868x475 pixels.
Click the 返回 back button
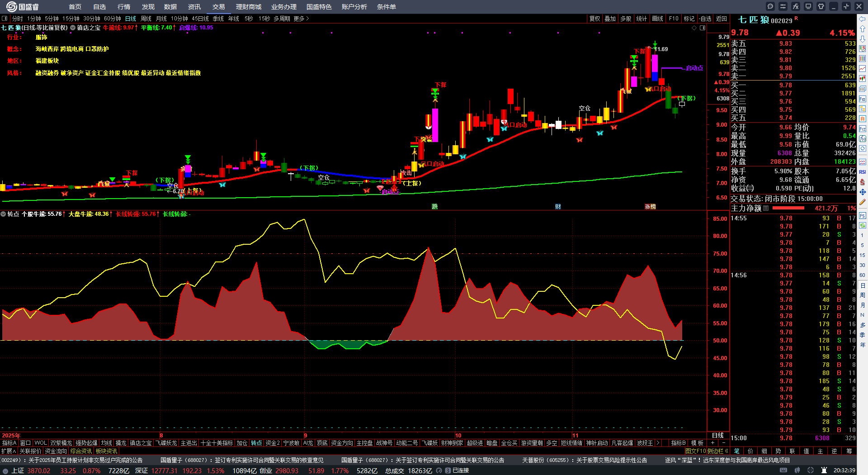coord(722,19)
